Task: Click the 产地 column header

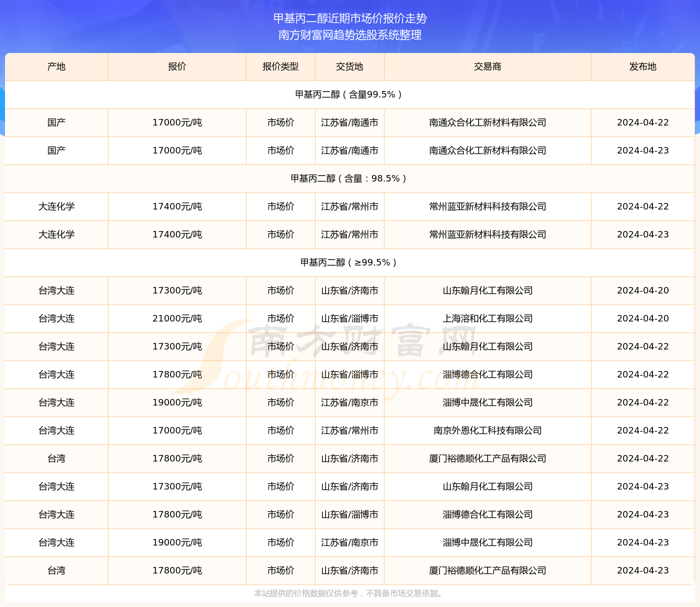Action: point(56,66)
